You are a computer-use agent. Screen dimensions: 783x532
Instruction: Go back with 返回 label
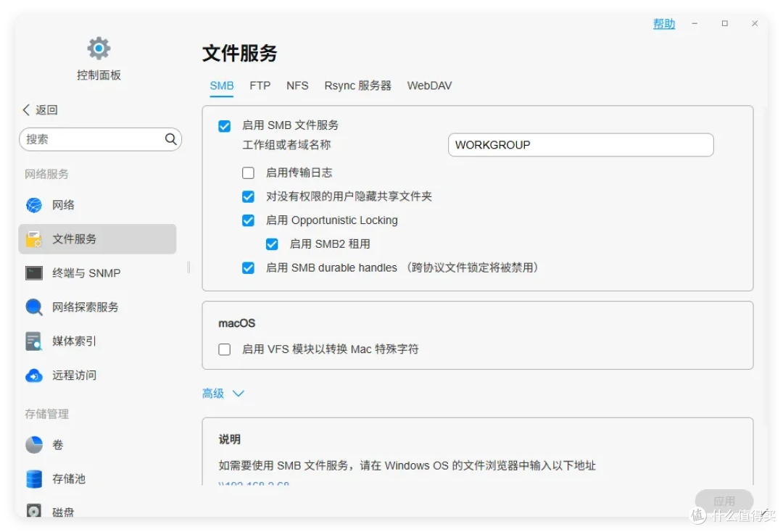(x=46, y=109)
